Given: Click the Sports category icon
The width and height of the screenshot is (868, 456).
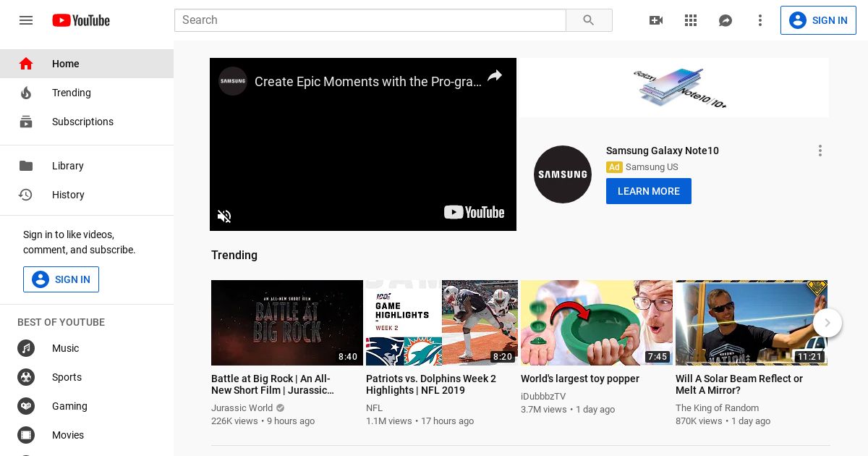Looking at the screenshot, I should pos(26,377).
